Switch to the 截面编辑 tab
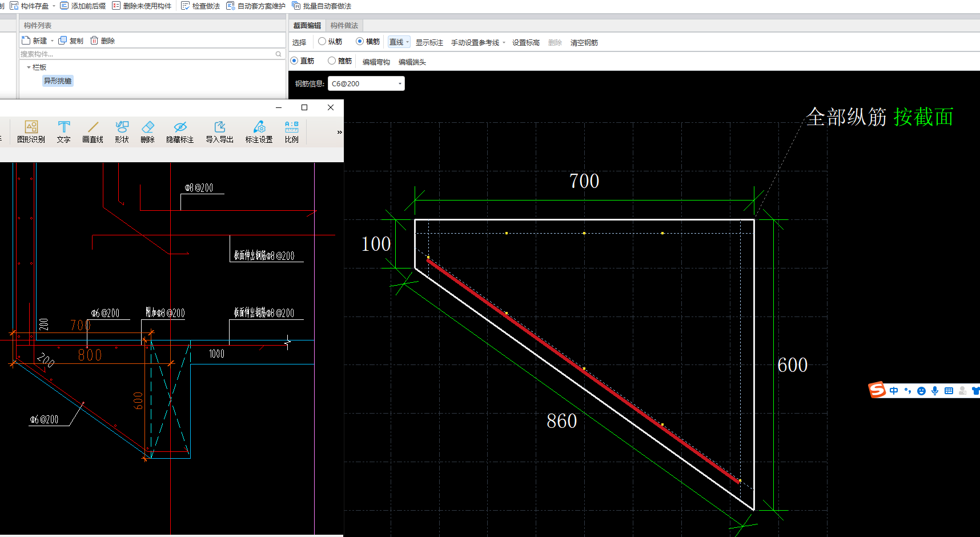Screen dimensions: 980x537 [307, 26]
